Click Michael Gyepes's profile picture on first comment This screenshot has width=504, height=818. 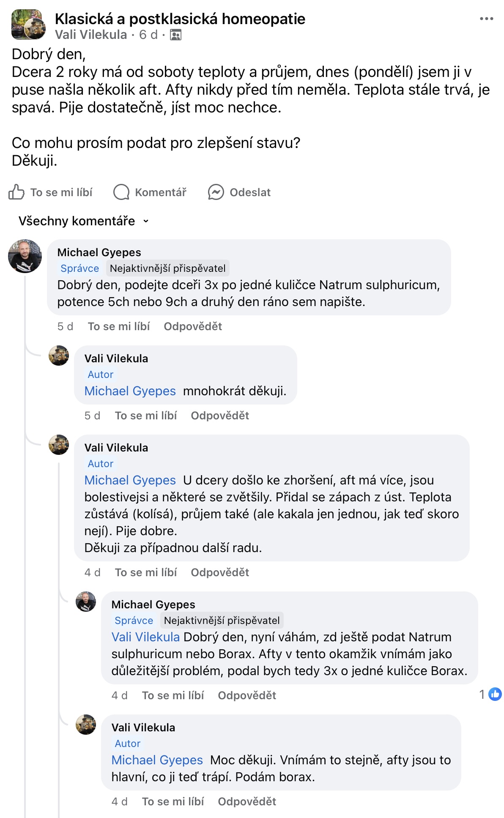(25, 256)
